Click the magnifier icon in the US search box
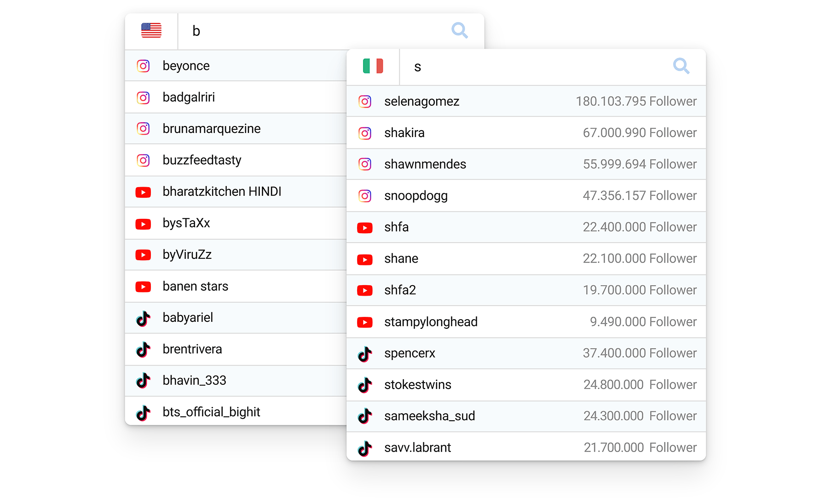831x504 pixels. (459, 30)
